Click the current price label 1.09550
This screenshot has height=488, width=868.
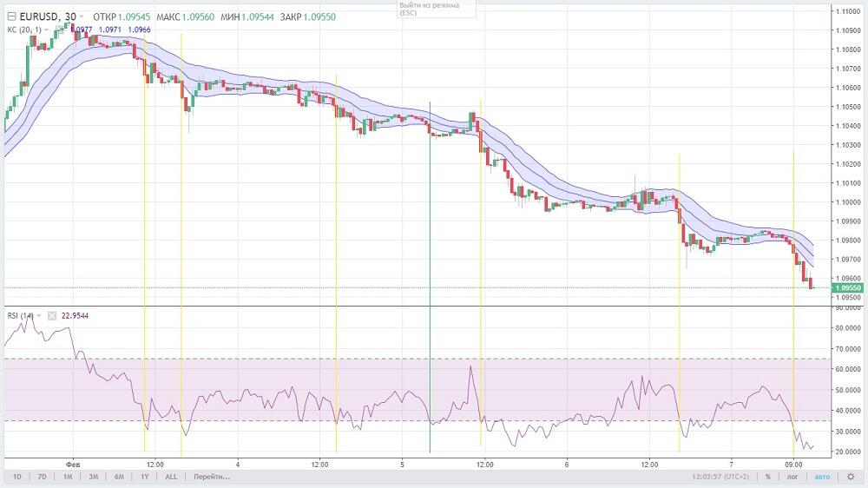point(846,287)
